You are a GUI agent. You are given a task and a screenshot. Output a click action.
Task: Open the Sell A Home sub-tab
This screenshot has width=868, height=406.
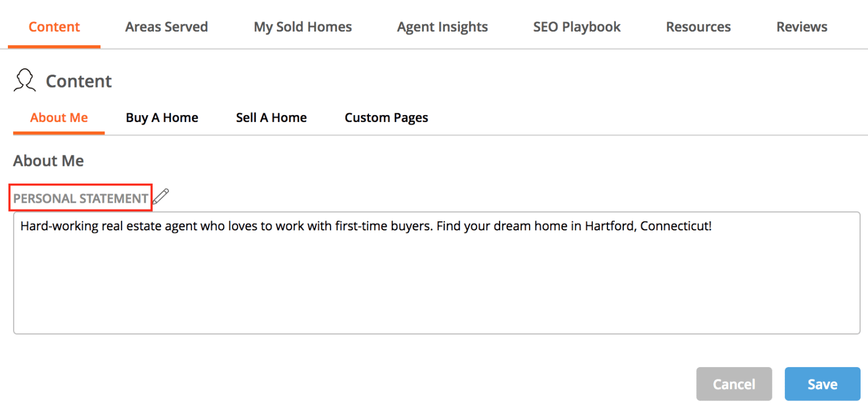(271, 117)
